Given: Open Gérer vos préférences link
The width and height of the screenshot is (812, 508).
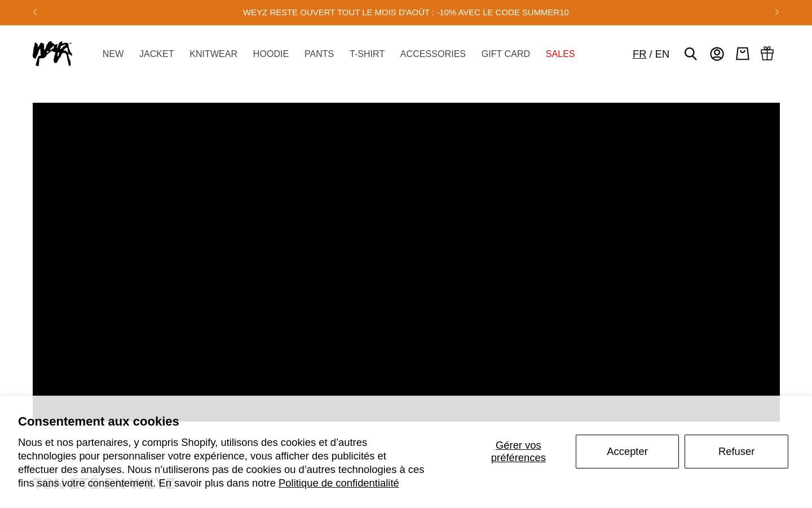Looking at the screenshot, I should (518, 452).
